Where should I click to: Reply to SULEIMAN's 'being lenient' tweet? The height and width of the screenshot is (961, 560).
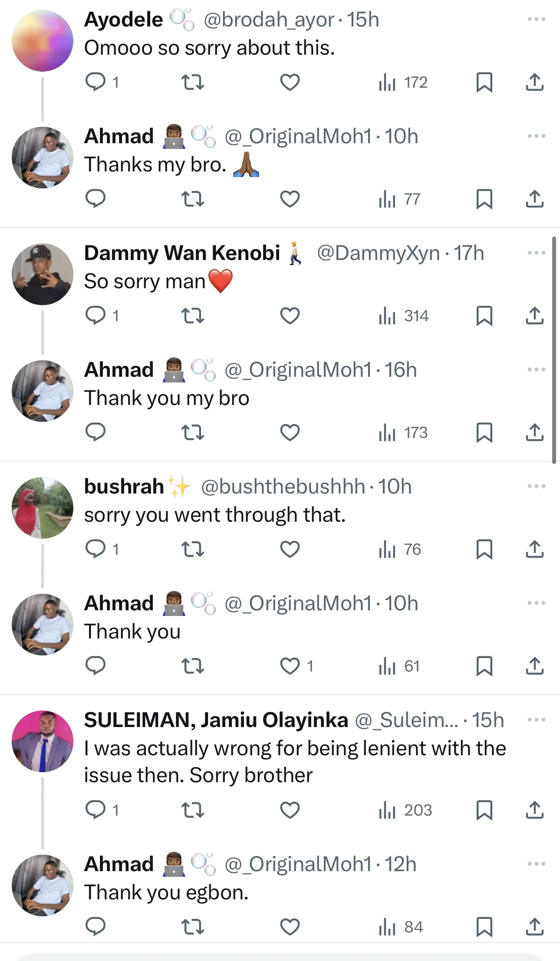coord(96,810)
